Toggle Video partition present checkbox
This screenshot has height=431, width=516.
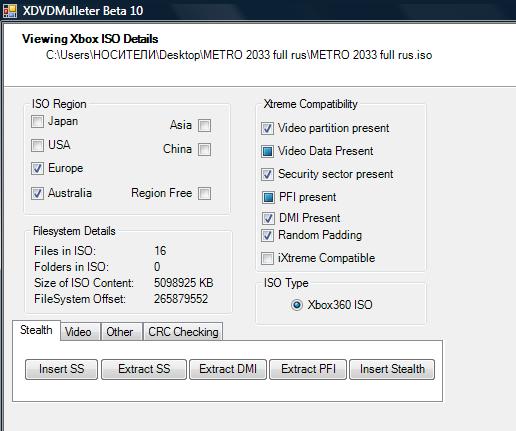(267, 128)
